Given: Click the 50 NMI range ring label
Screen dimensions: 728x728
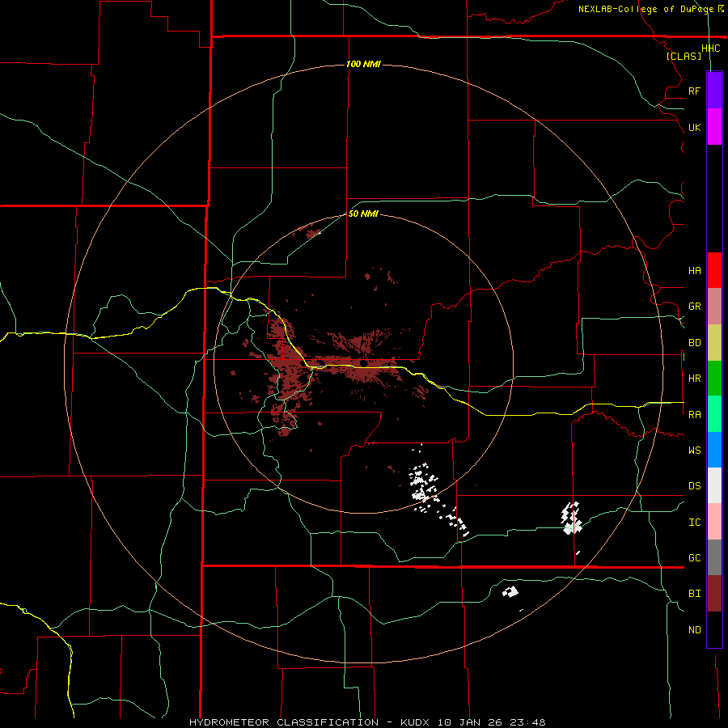Looking at the screenshot, I should tap(363, 214).
